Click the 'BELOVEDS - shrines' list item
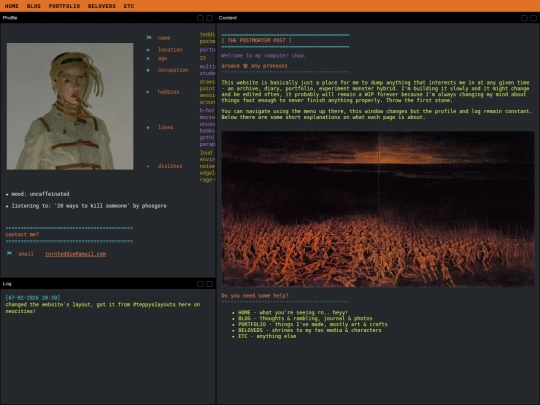Viewport: 540px width, 405px height. pos(310,330)
